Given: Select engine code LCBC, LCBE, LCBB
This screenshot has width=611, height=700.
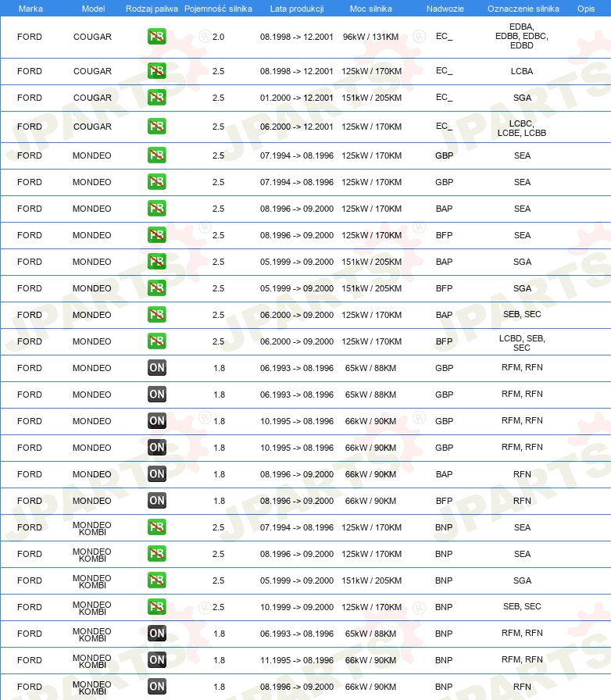Looking at the screenshot, I should (522, 128).
